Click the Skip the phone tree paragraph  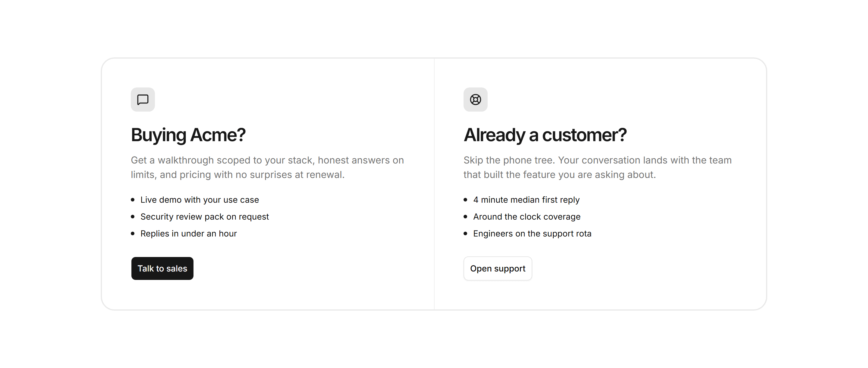(x=597, y=167)
